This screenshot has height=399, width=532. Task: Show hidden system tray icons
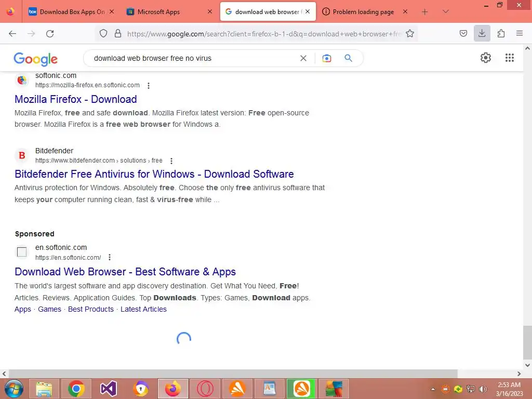point(433,389)
